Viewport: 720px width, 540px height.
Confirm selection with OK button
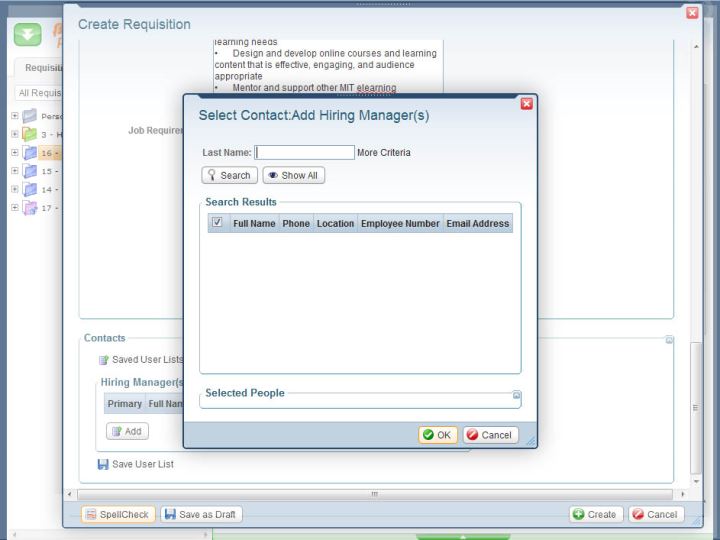tap(437, 435)
